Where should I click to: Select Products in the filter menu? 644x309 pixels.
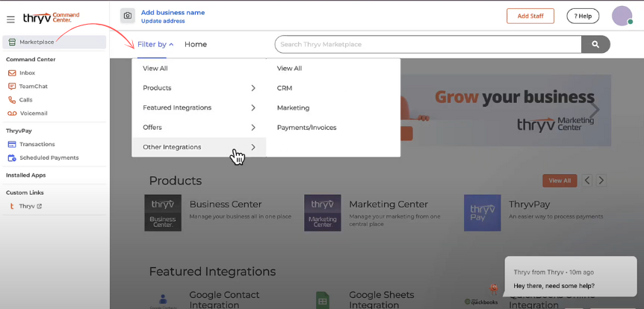click(157, 88)
